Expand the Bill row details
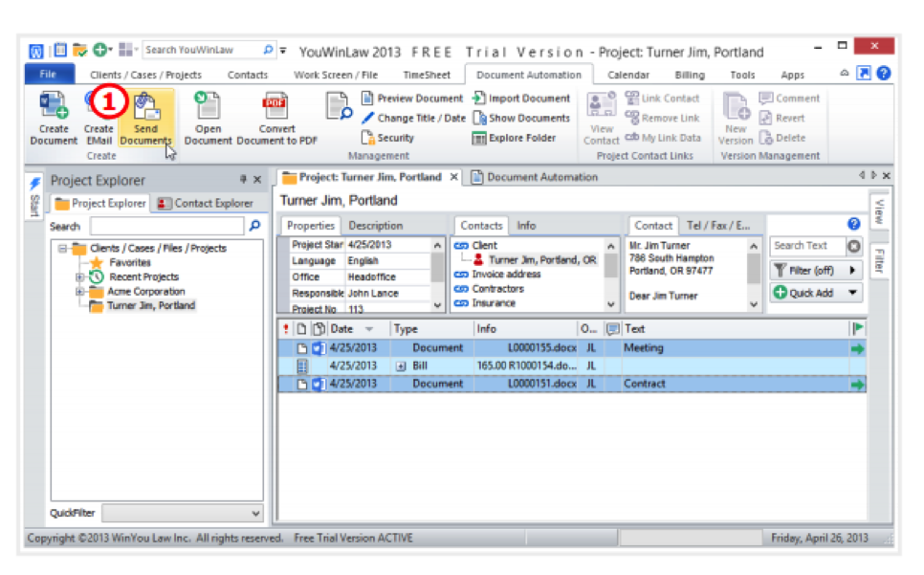Viewport: 924px width, 575px height. [401, 366]
